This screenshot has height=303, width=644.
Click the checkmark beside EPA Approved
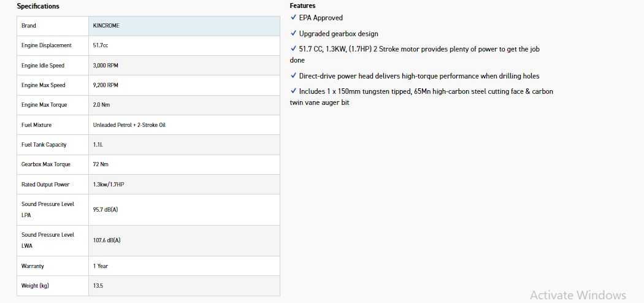coord(293,18)
